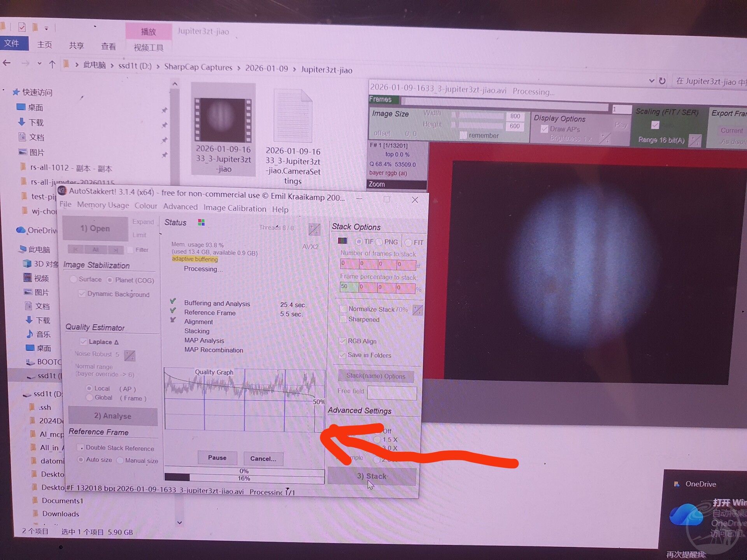The width and height of the screenshot is (747, 560).
Task: Click the stack output color icon
Action: [342, 241]
